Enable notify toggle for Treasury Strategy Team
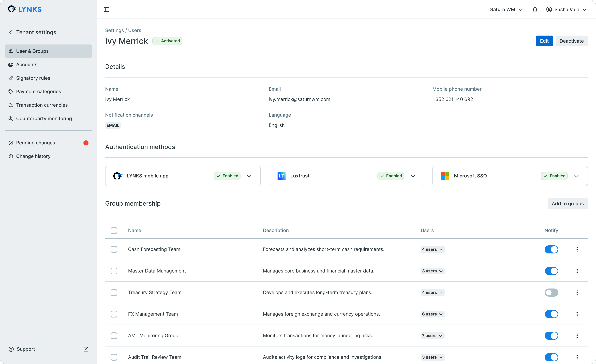Screen dimensions: 596x364 pyautogui.click(x=551, y=292)
